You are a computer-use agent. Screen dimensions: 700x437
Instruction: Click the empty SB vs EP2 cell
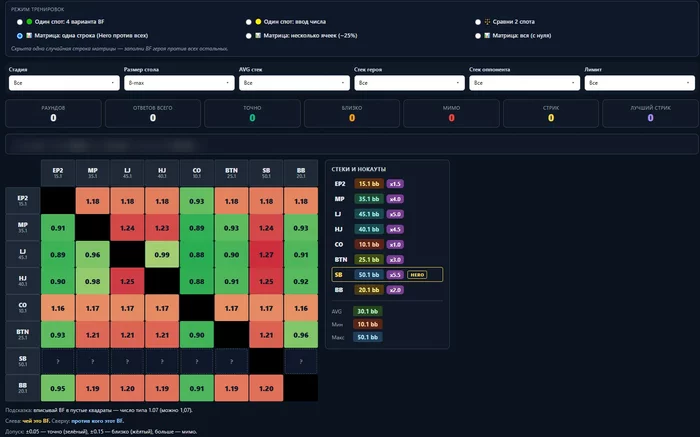(58, 362)
